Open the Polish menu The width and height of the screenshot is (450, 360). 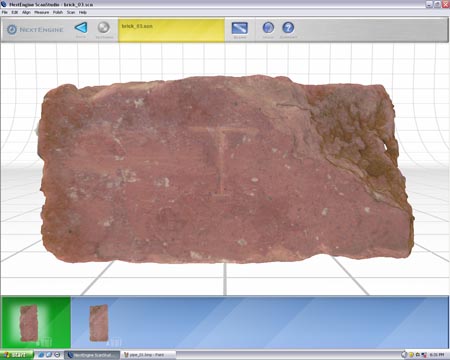(x=58, y=12)
